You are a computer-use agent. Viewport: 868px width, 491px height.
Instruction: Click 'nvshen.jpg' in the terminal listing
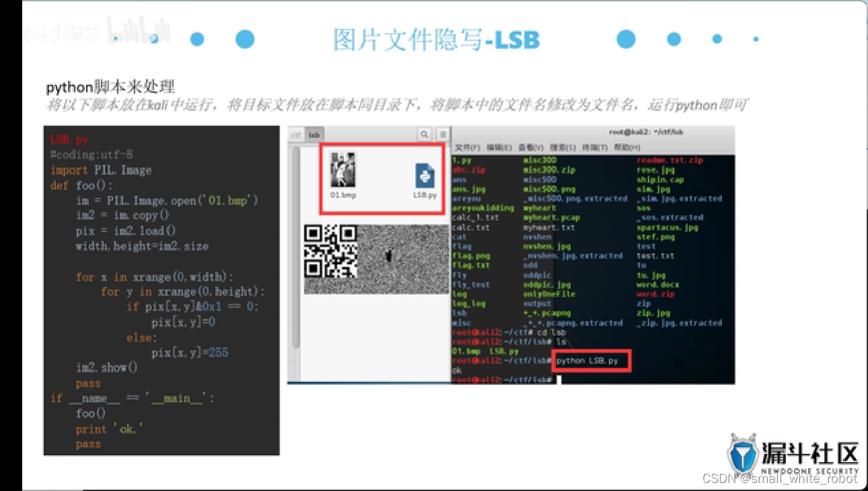(547, 247)
